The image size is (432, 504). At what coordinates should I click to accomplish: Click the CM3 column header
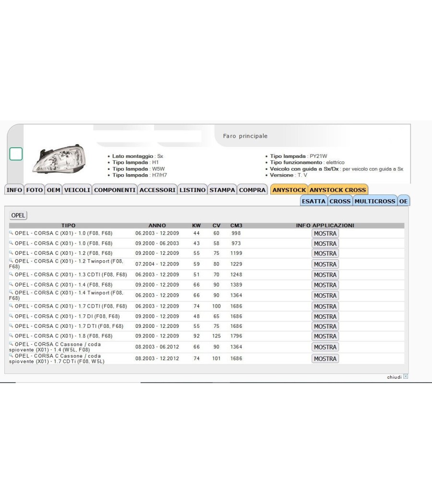point(236,225)
